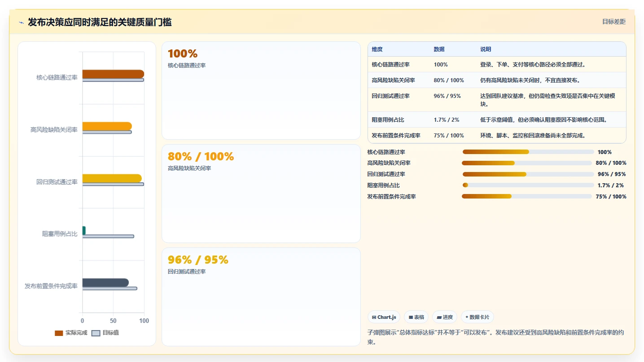The width and height of the screenshot is (644, 362).
Task: Click the 子弹图展示 footnote text
Action: tap(495, 337)
